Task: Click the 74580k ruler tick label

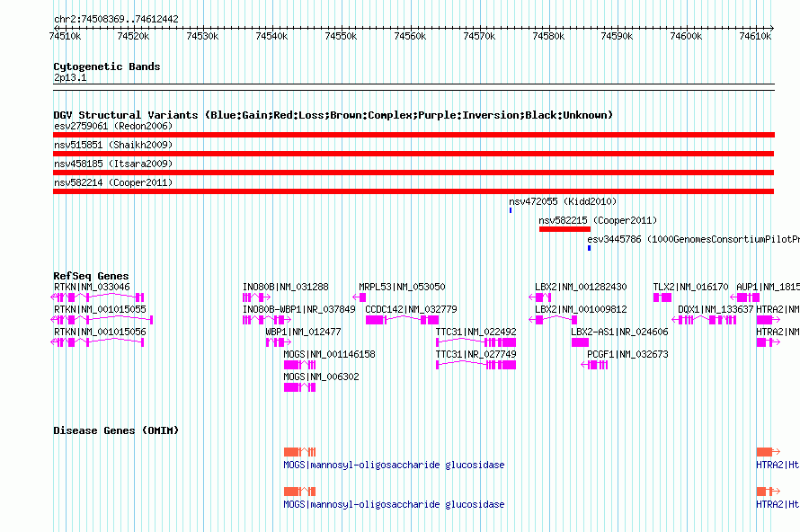Action: (x=548, y=36)
